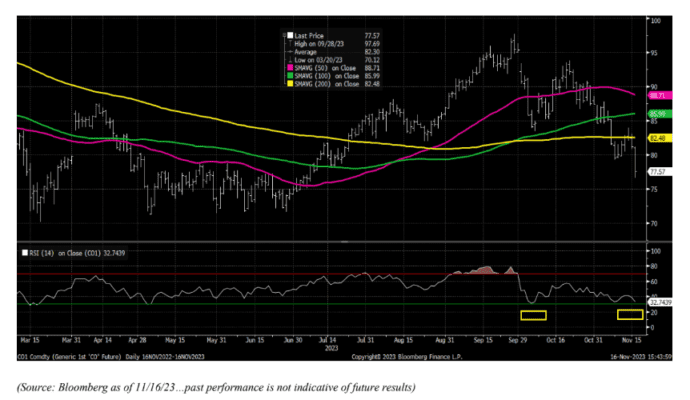The height and width of the screenshot is (400, 690).
Task: Click the 'Jun 15' date axis label
Action: 255,340
